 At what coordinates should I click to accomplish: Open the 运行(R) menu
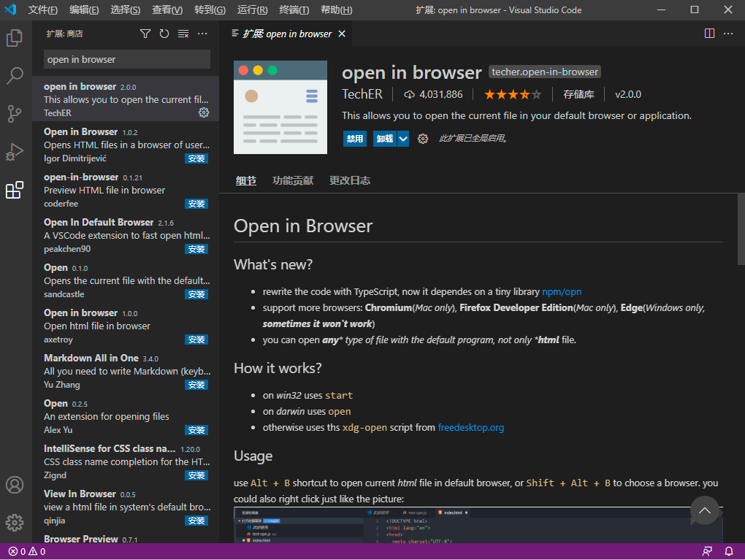tap(252, 10)
